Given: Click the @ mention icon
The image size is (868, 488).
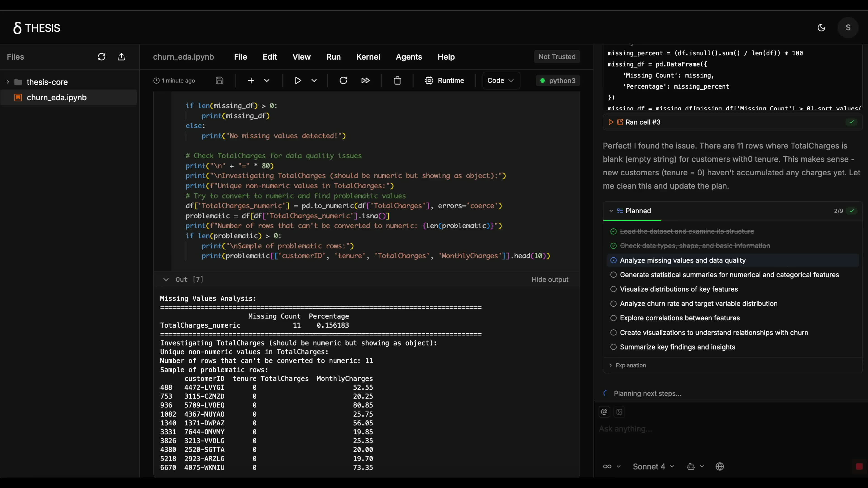Looking at the screenshot, I should click(604, 412).
